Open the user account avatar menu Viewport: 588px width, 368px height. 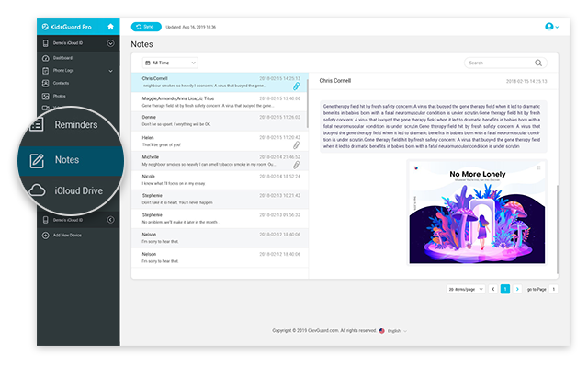551,27
